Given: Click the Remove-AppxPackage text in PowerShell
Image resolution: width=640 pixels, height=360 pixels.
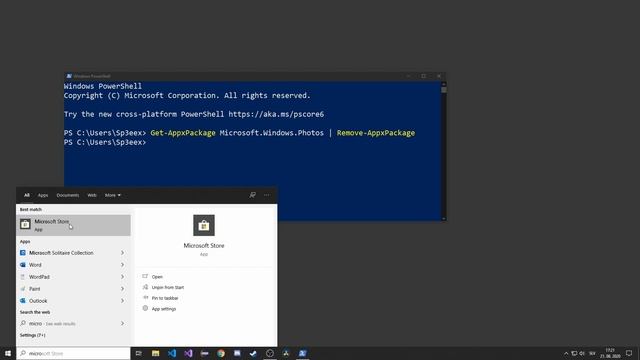Looking at the screenshot, I should (376, 133).
